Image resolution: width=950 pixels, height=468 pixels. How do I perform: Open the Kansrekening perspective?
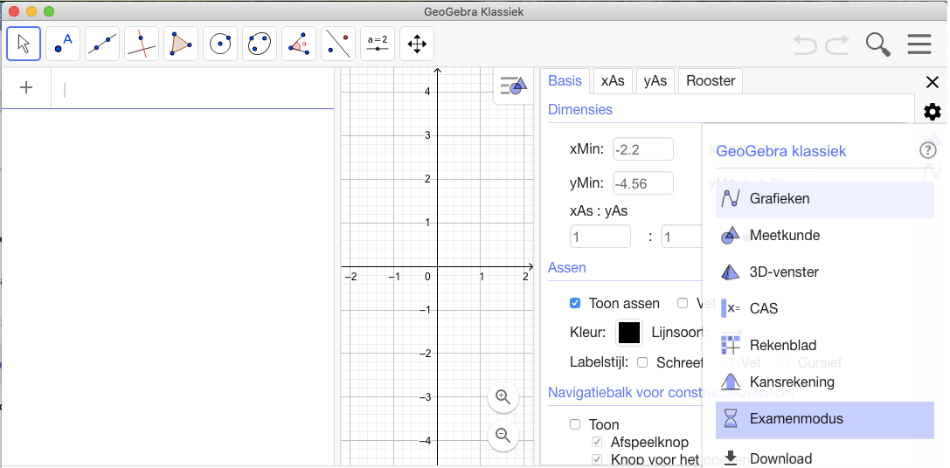click(x=825, y=382)
